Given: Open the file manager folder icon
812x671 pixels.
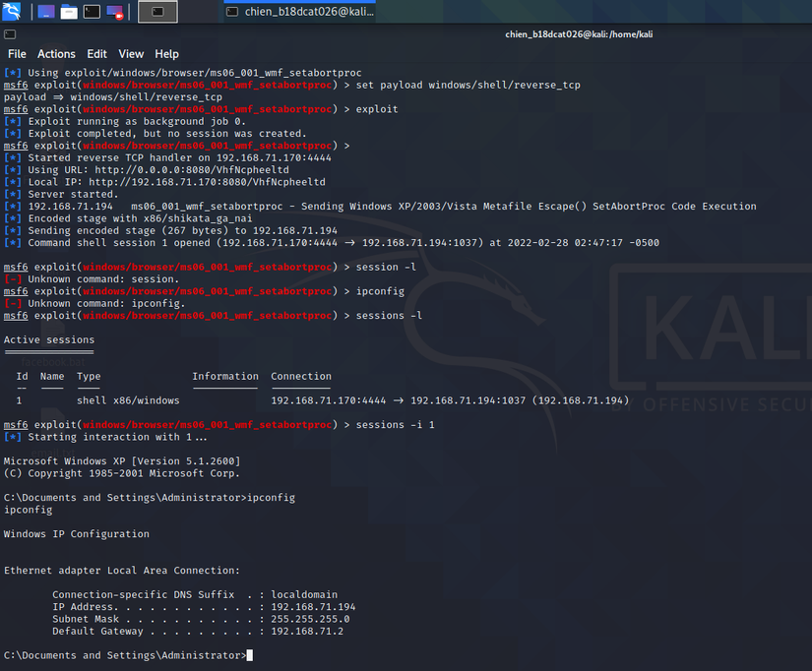Looking at the screenshot, I should click(x=69, y=12).
